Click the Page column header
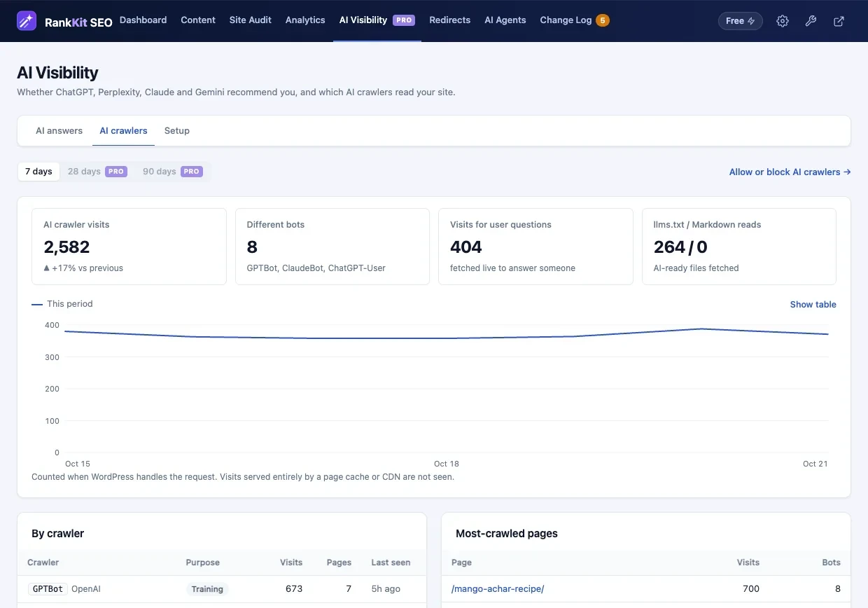868x608 pixels. point(461,562)
